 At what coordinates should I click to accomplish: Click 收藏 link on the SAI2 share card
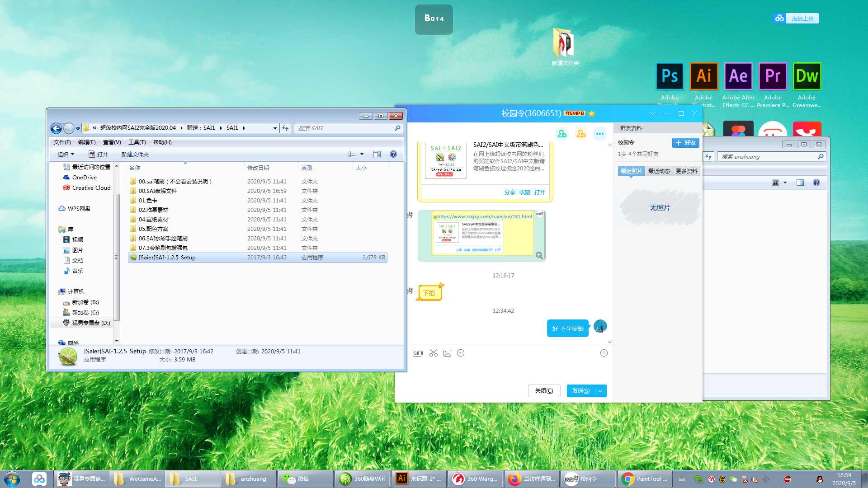pyautogui.click(x=525, y=192)
